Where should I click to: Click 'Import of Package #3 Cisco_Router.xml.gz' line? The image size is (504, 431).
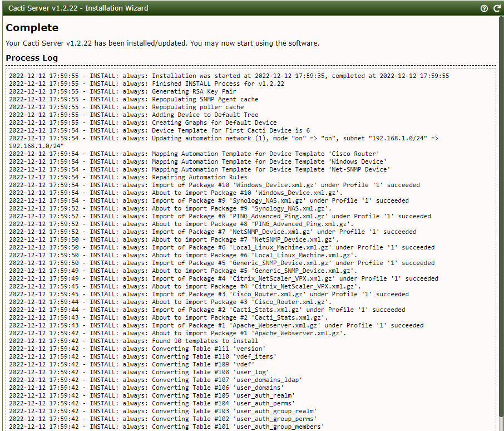point(209,294)
